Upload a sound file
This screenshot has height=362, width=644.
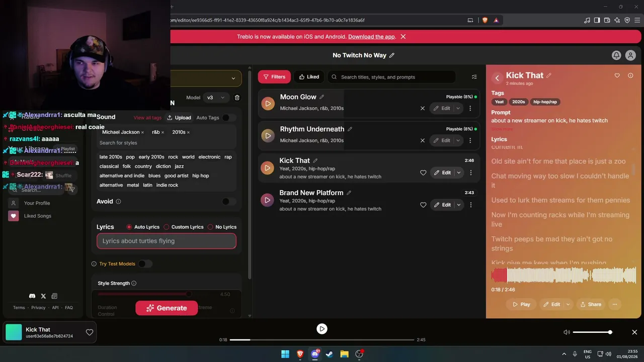coord(179,118)
